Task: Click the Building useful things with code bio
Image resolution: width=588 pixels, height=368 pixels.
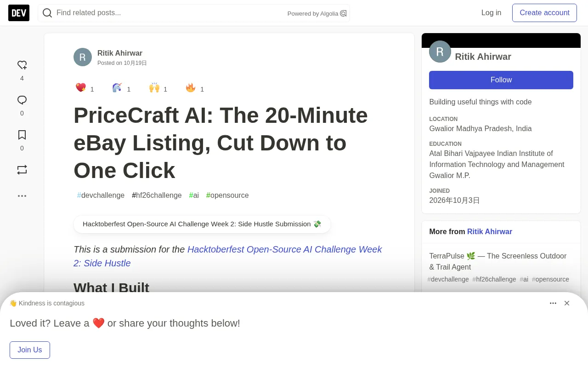Action: tap(481, 102)
